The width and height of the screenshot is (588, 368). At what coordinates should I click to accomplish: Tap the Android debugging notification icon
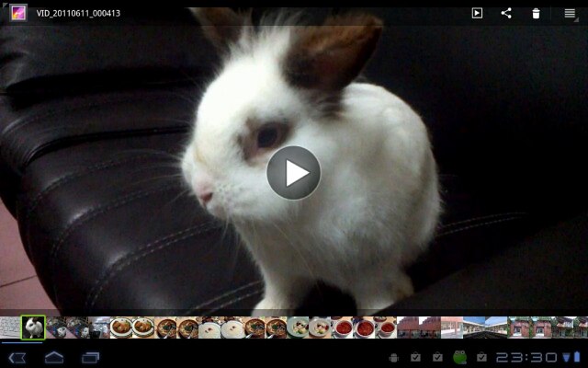(x=393, y=358)
